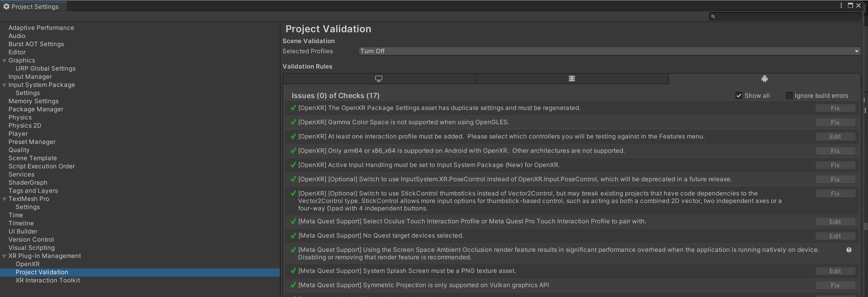Image resolution: width=868 pixels, height=297 pixels.
Task: Select the Standalone desktop platform tab
Action: point(379,79)
